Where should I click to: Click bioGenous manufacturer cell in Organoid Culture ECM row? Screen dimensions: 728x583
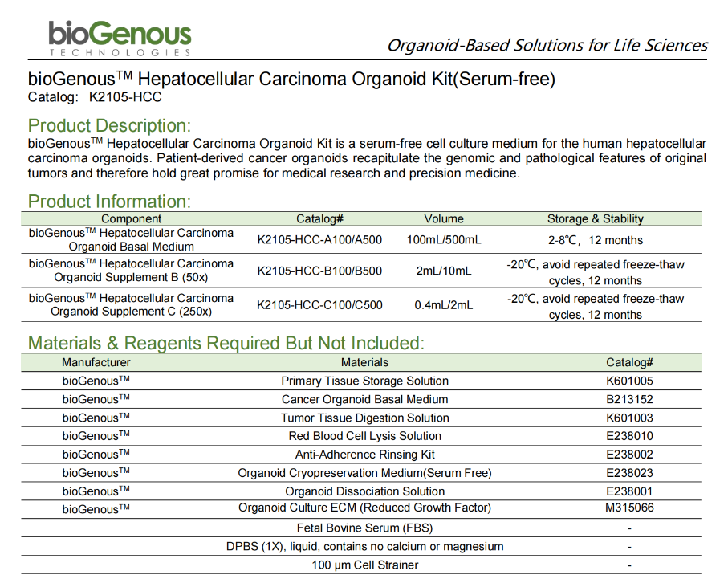coord(96,509)
